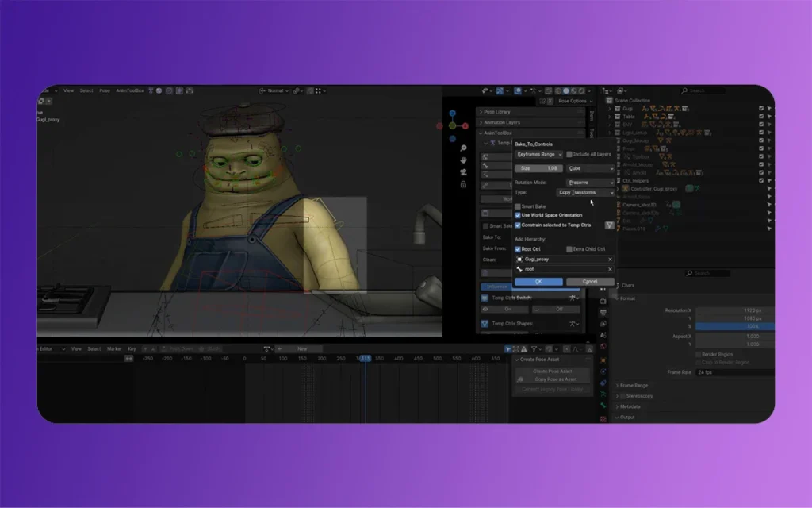This screenshot has width=812, height=508.
Task: Click the Size 1.08 slider field
Action: coord(538,168)
